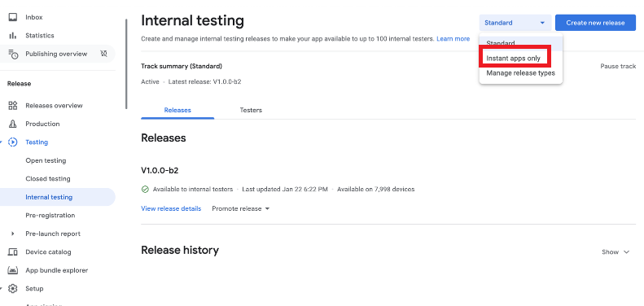644x306 pixels.
Task: Click Latest release: V1.0.0-b2 text
Action: point(204,81)
